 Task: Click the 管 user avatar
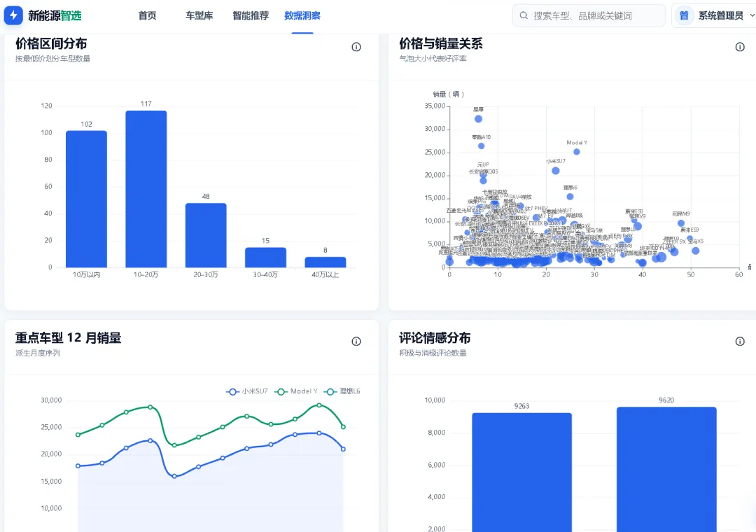pyautogui.click(x=684, y=16)
